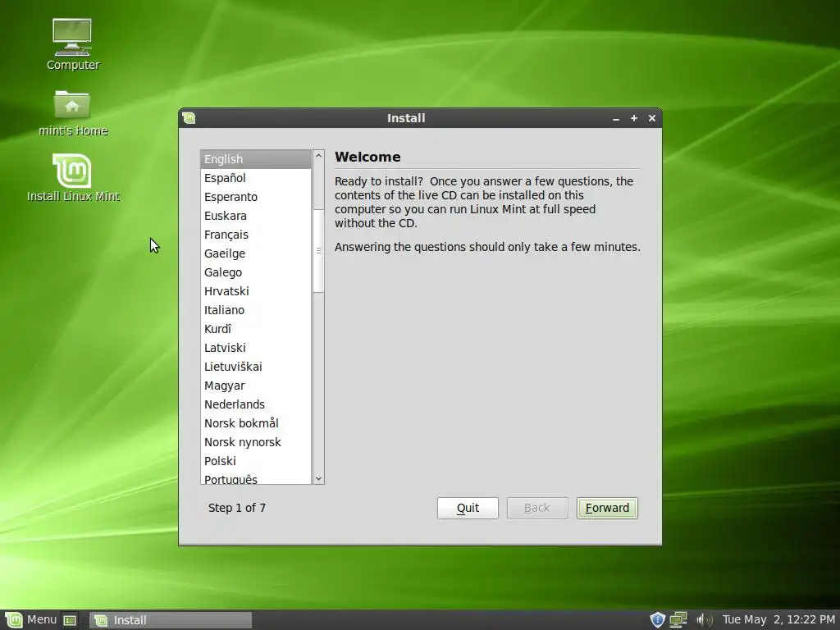Select Gaeilge in the language list
The height and width of the screenshot is (630, 840).
click(256, 253)
